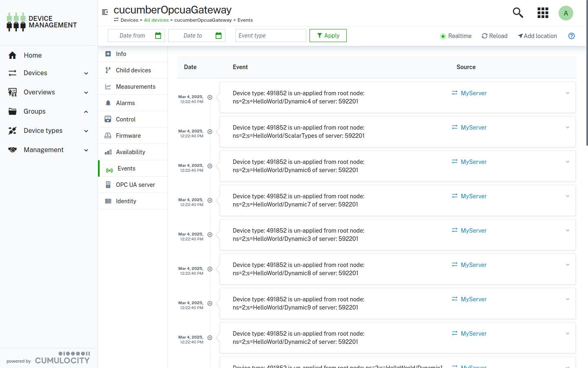Click the Identity barcode icon
The height and width of the screenshot is (368, 588).
(x=107, y=201)
